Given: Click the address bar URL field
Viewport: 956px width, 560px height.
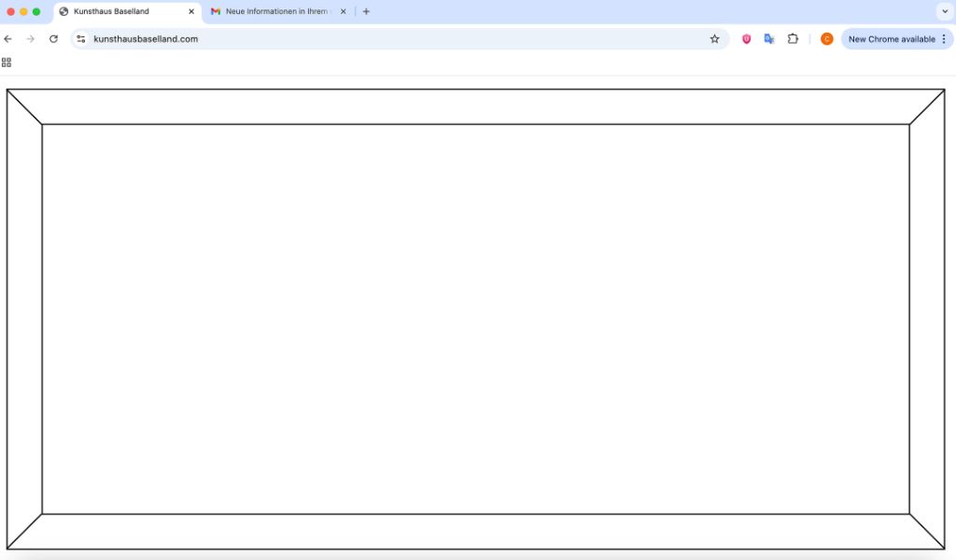Looking at the screenshot, I should click(373, 39).
